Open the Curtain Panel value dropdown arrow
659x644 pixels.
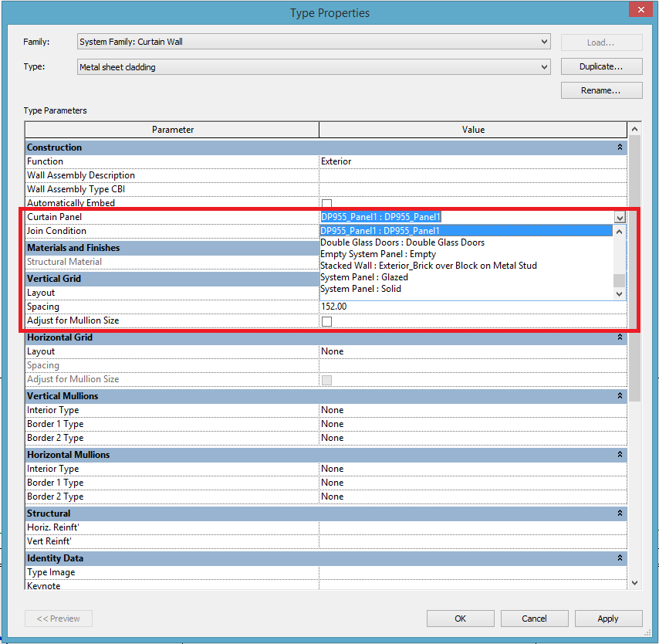pyautogui.click(x=620, y=217)
